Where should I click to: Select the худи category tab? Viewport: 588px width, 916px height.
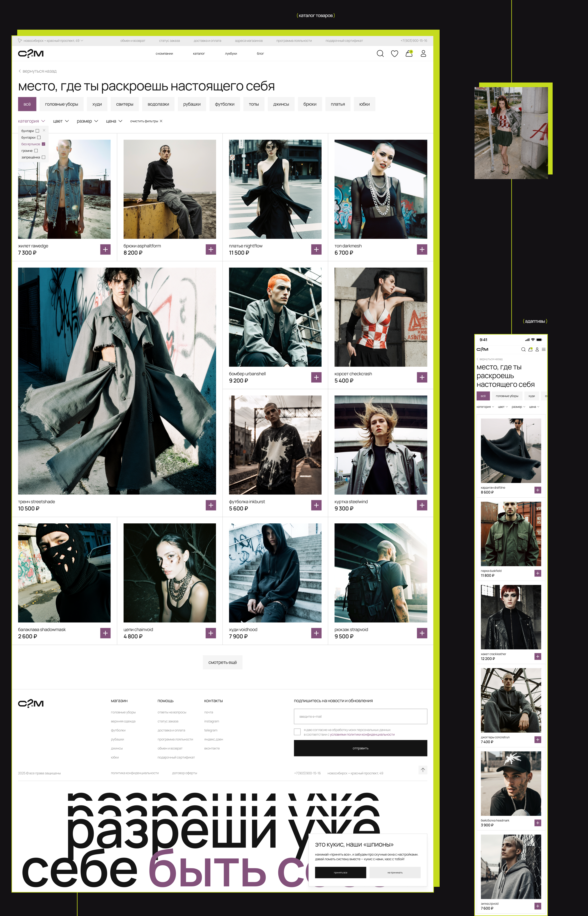point(97,104)
